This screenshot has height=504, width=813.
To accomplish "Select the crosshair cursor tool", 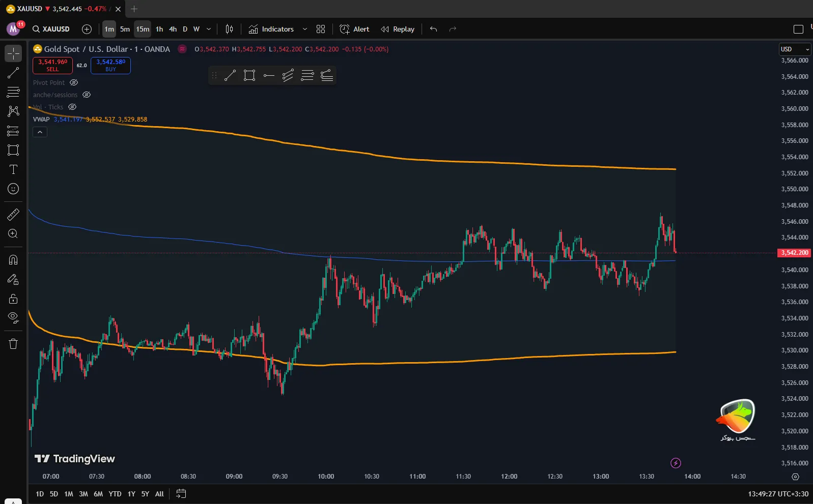I will (13, 53).
